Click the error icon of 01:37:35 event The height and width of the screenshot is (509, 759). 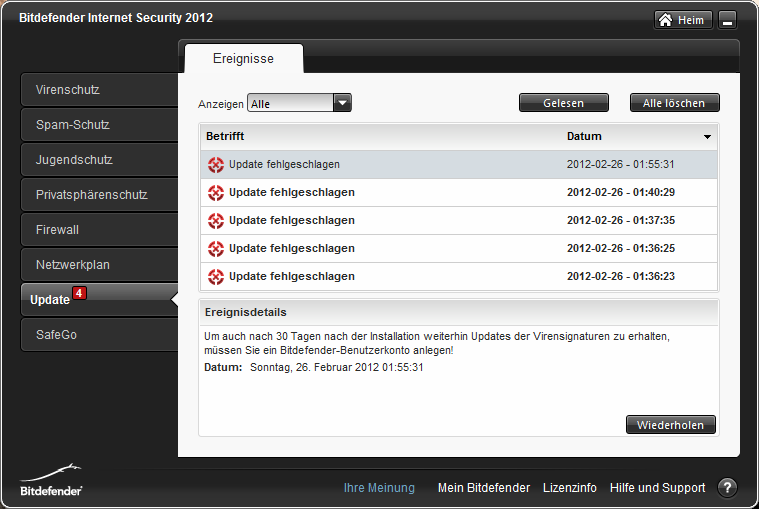point(216,221)
